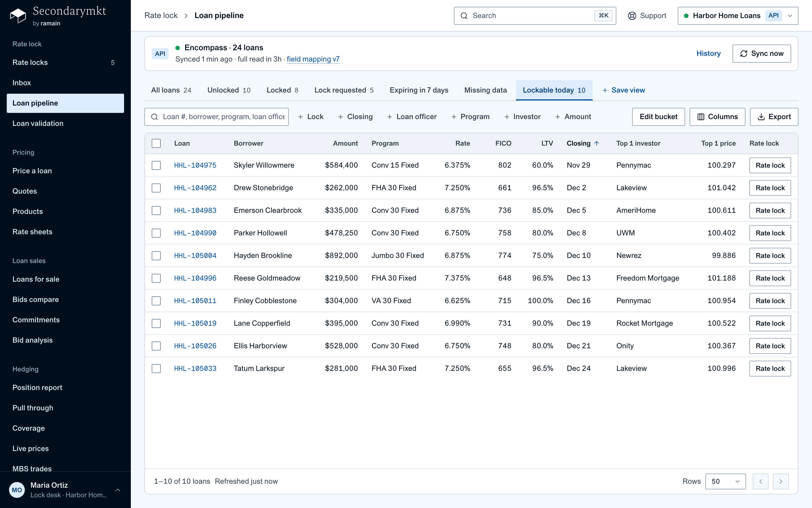
Task: Click the plus icon on Lock filter
Action: point(301,117)
